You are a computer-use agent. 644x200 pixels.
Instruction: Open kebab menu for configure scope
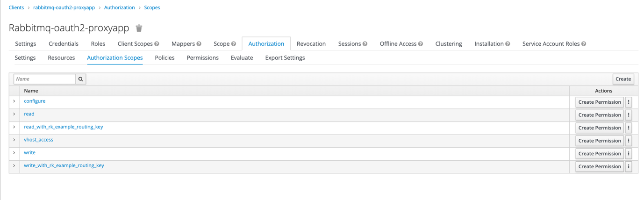pos(629,102)
